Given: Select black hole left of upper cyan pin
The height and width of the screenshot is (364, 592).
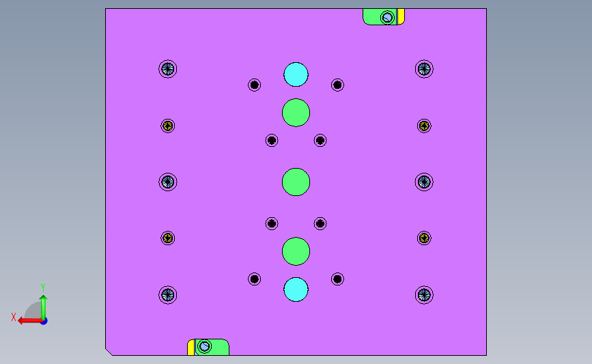Looking at the screenshot, I should click(x=255, y=85).
